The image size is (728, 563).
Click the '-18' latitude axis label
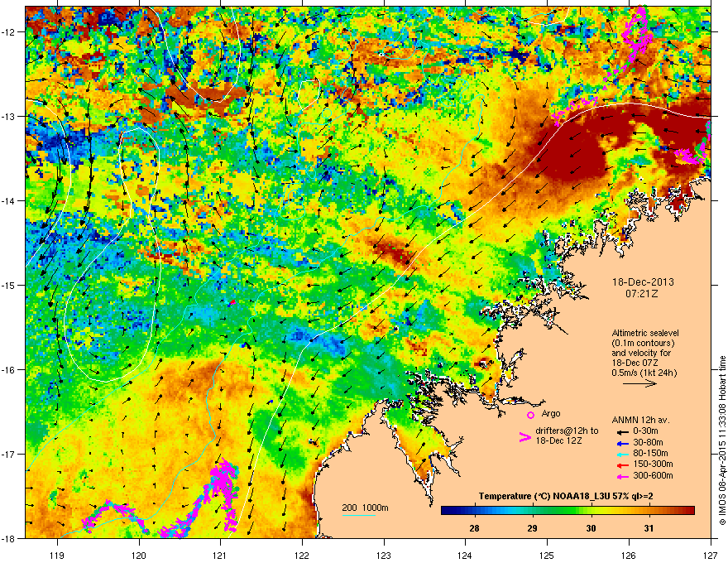coord(9,538)
